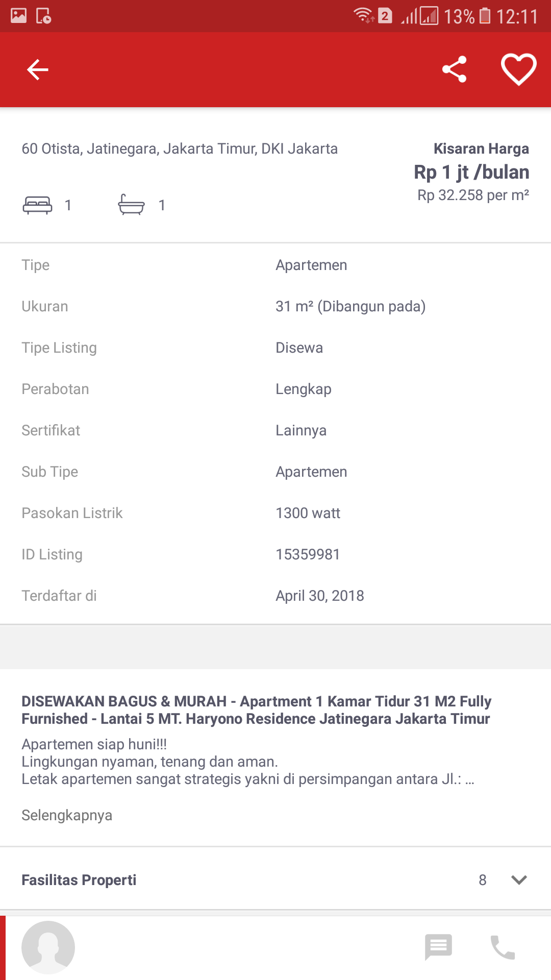Toggle the favorite heart icon
Screen dimensions: 551x980
tap(518, 69)
